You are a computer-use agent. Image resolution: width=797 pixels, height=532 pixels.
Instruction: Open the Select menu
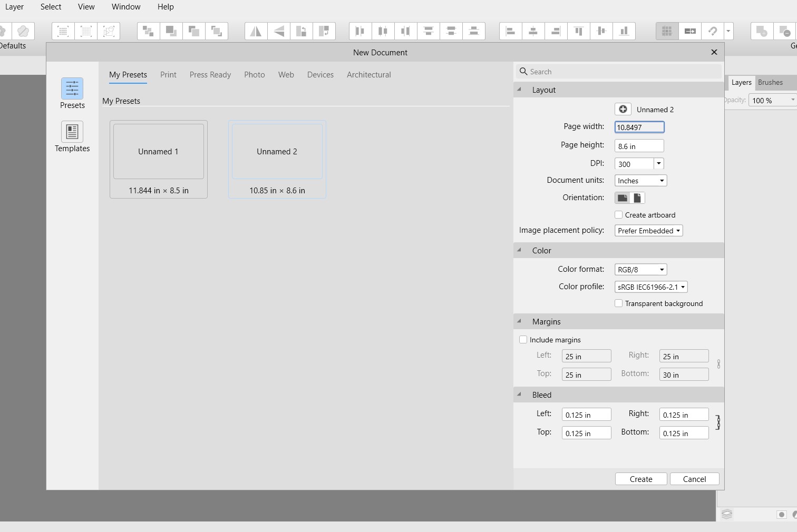tap(51, 7)
